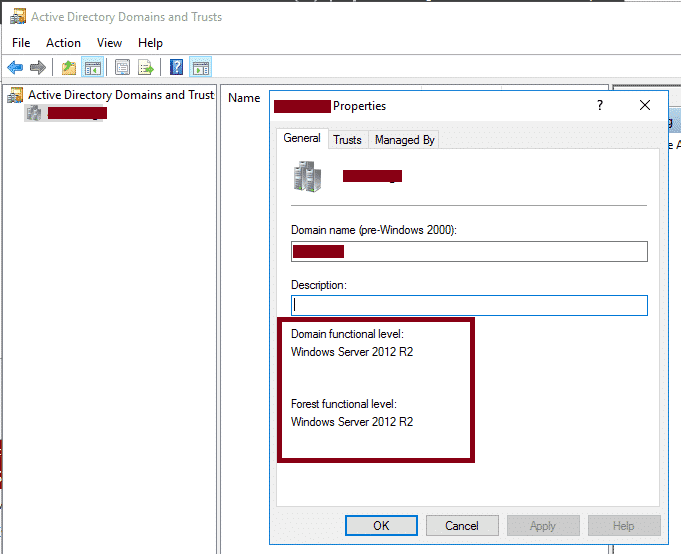Close the Properties dialog
The height and width of the screenshot is (554, 681).
(x=645, y=105)
